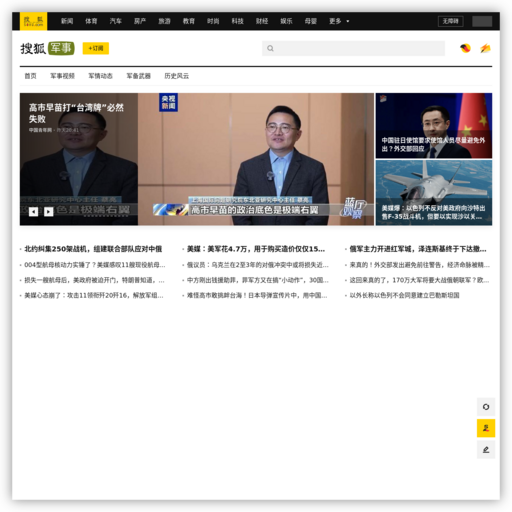Click the yellow user icon on floating sidebar
Viewport: 512px width, 512px height.
coord(486,428)
